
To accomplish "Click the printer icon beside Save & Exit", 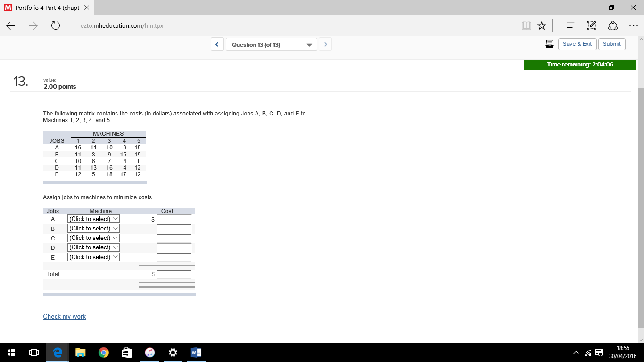I will (x=549, y=44).
